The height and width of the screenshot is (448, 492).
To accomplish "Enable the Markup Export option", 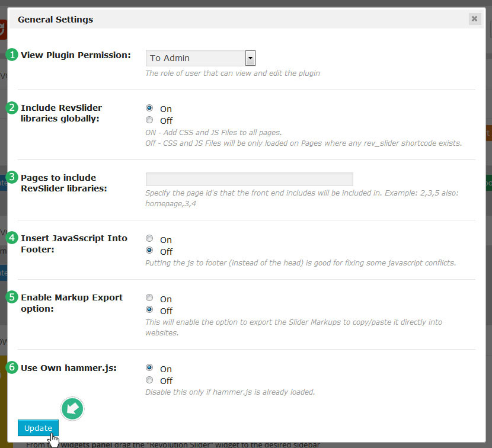I will 149,298.
